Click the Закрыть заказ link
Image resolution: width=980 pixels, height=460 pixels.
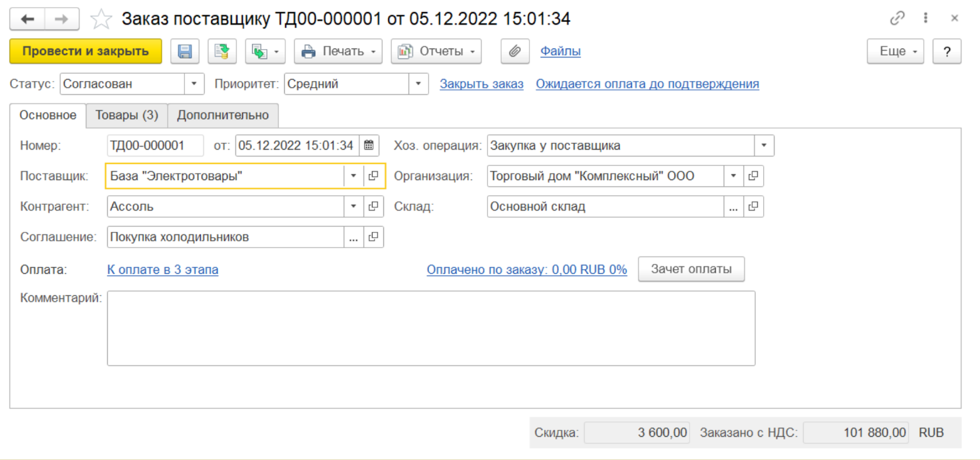481,84
